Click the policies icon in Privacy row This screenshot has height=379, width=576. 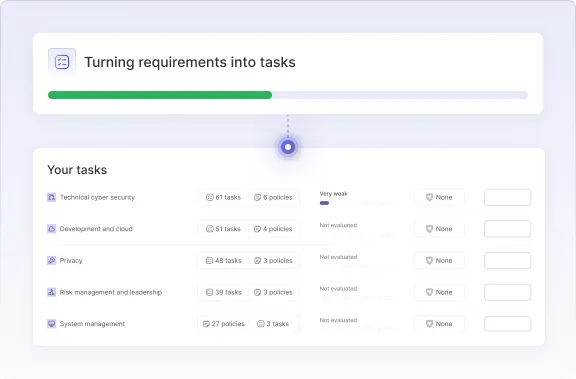258,261
